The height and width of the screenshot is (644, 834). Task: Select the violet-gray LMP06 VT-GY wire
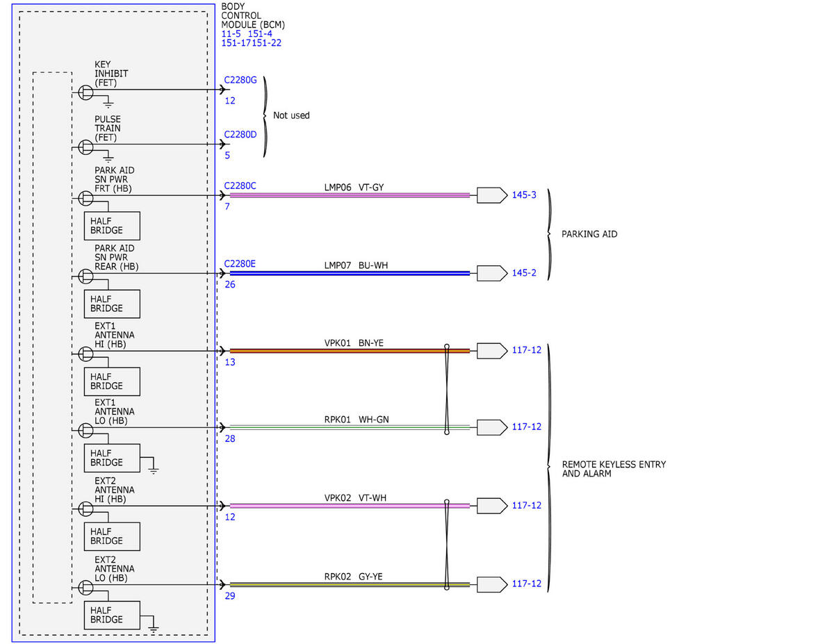350,196
